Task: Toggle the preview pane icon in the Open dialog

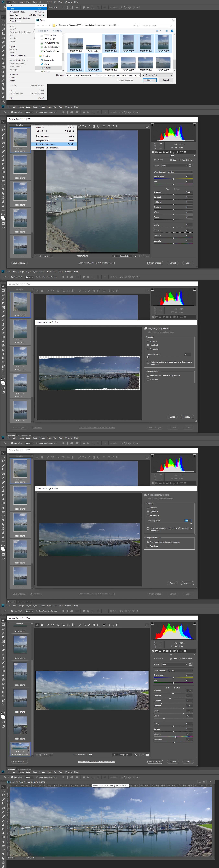Action: click(x=166, y=31)
